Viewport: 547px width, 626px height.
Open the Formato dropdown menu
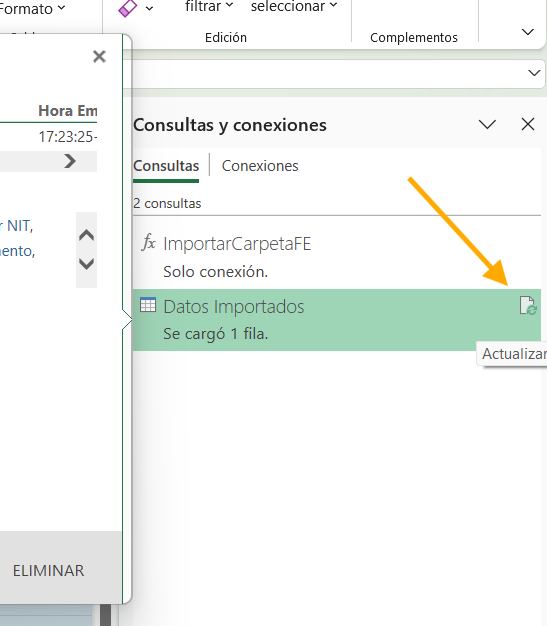coord(32,9)
